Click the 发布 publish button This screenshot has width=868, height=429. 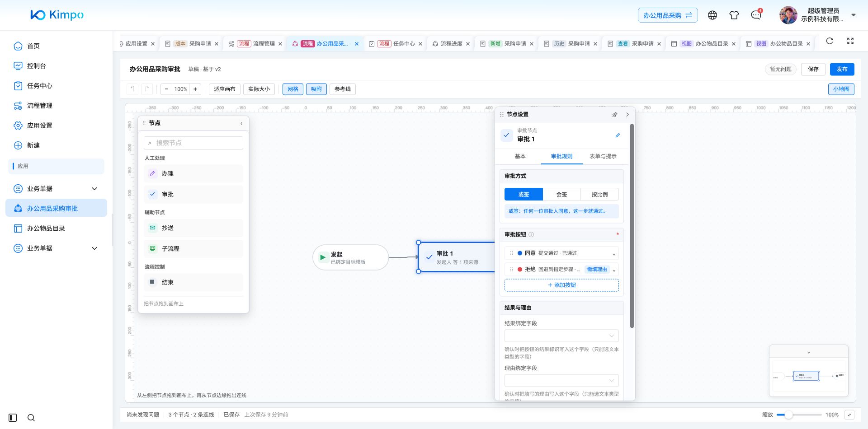tap(842, 69)
